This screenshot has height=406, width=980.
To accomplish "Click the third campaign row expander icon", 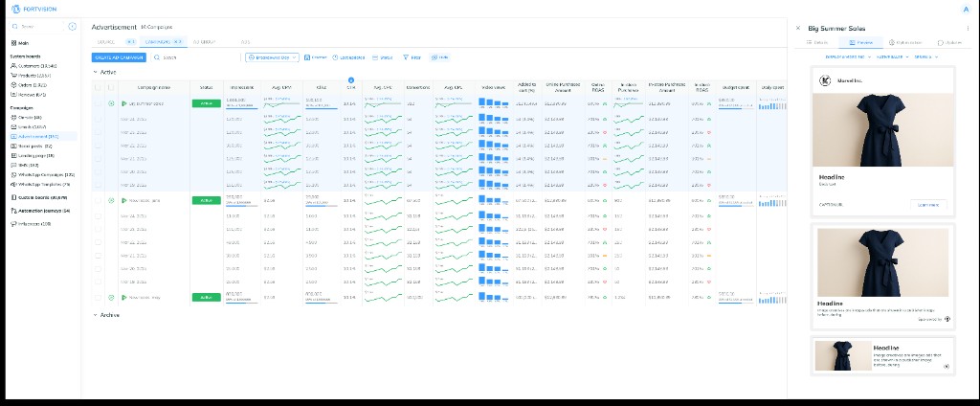I will (111, 297).
